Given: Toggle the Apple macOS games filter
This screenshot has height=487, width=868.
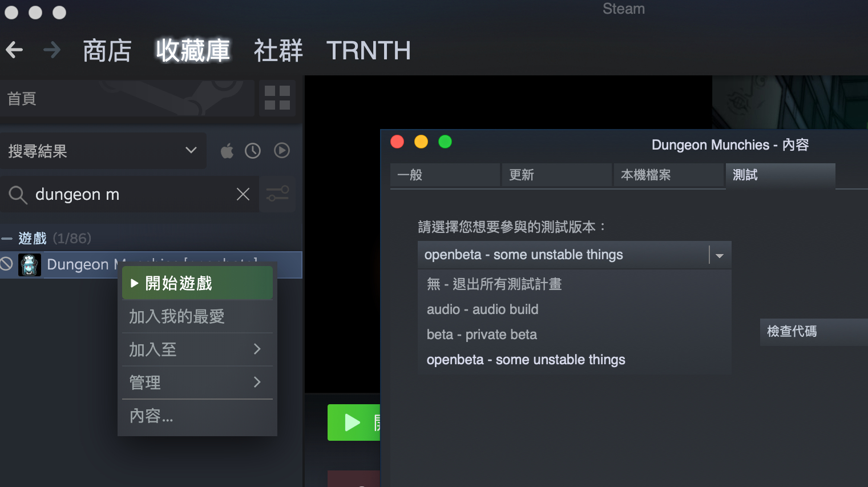Looking at the screenshot, I should (x=227, y=151).
